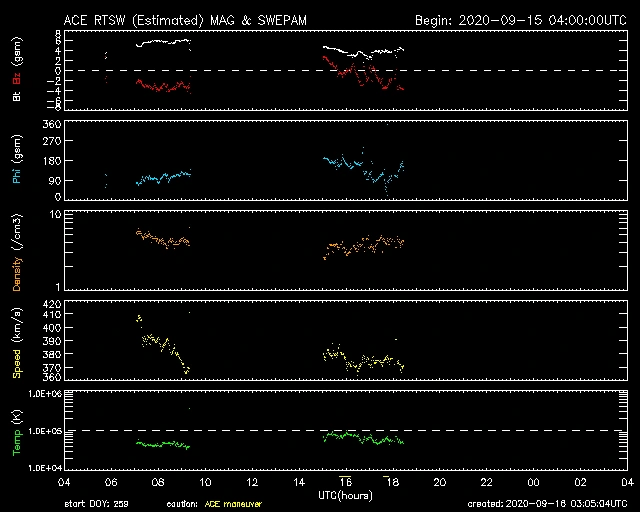Screen dimensions: 640x512
Task: Click the 420 tick label on Speed axis
Action: pyautogui.click(x=51, y=304)
